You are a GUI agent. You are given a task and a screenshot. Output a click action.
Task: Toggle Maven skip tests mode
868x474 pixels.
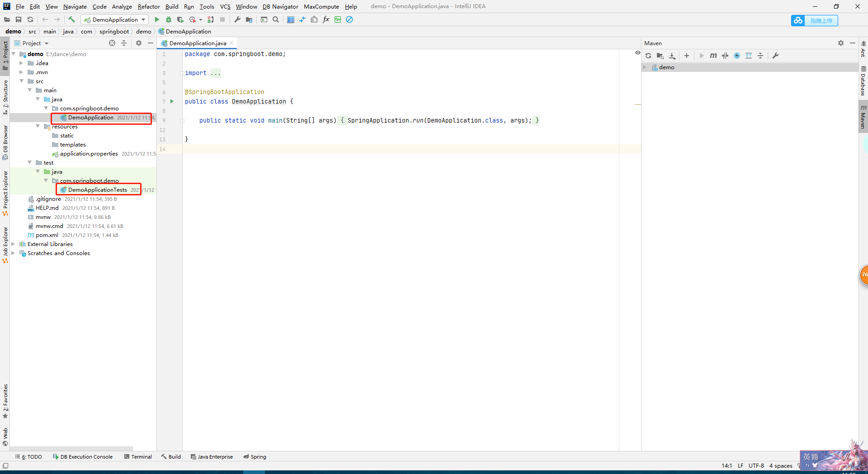pos(737,56)
